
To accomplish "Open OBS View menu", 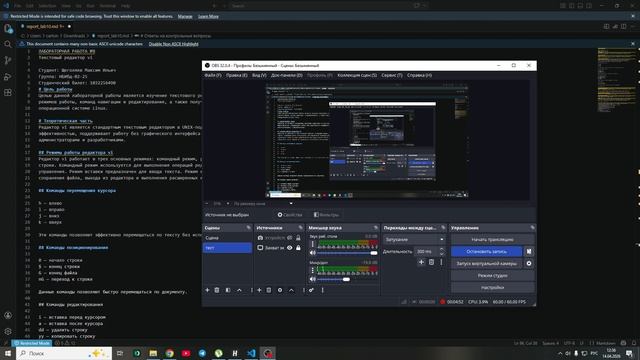I will (x=259, y=76).
